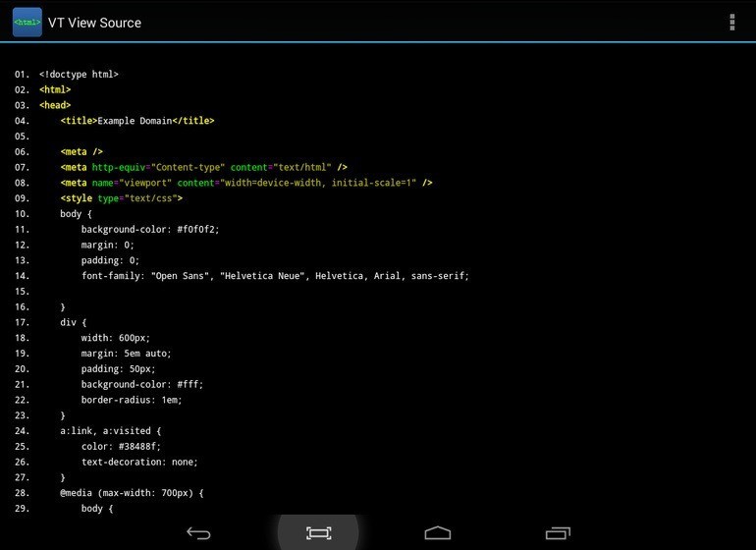This screenshot has width=756, height=550.
Task: Select the color: #38488f; line
Action: pyautogui.click(x=121, y=446)
